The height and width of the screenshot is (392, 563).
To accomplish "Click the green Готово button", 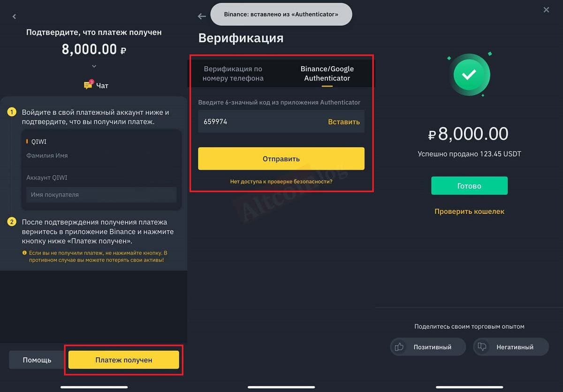I will 469,186.
